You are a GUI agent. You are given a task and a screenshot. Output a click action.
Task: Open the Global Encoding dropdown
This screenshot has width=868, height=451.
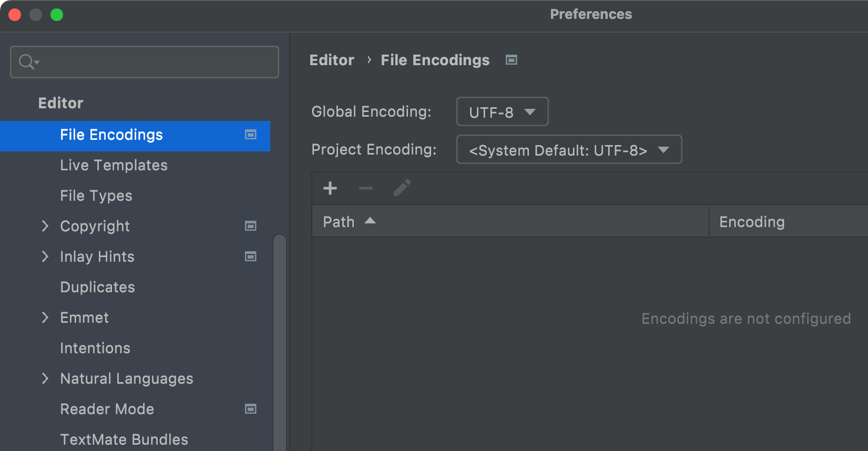point(502,111)
